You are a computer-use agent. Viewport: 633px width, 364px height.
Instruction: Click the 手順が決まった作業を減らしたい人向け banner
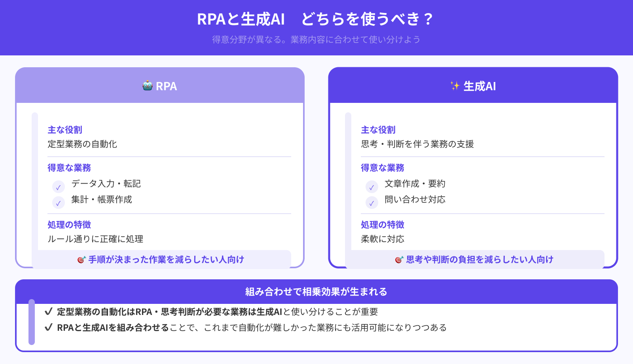160,260
